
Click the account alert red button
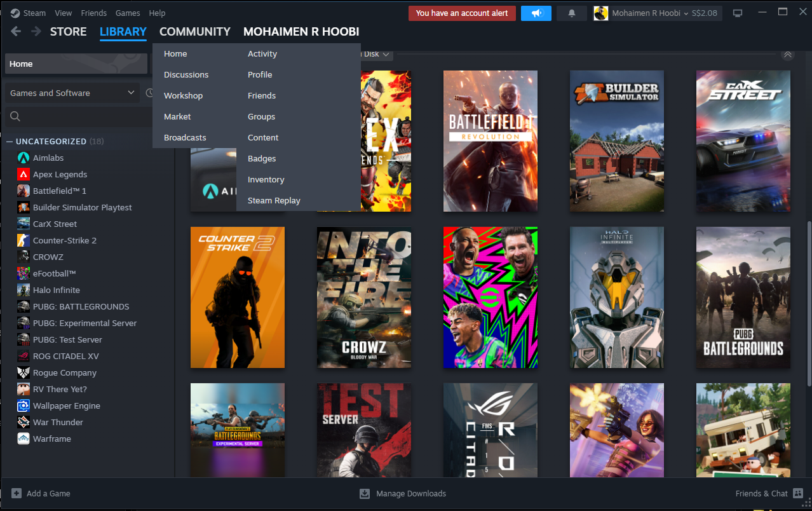462,13
